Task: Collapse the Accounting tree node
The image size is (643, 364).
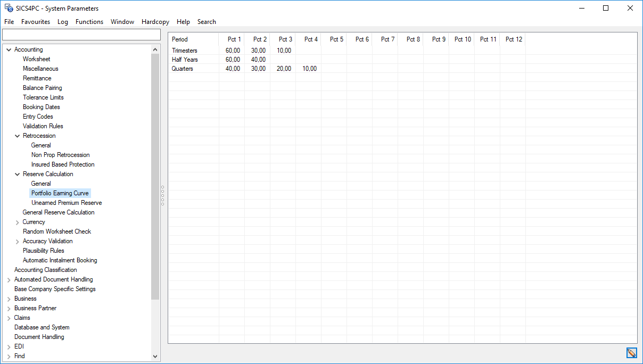Action: 8,49
